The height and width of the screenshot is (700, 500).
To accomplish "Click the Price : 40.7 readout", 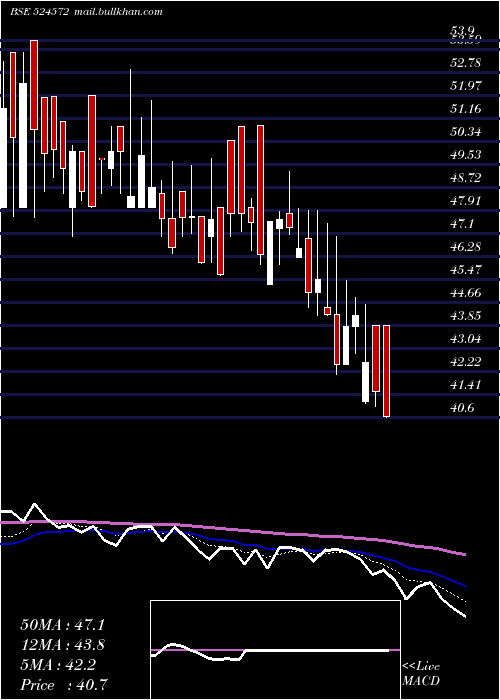I will 63,685.
